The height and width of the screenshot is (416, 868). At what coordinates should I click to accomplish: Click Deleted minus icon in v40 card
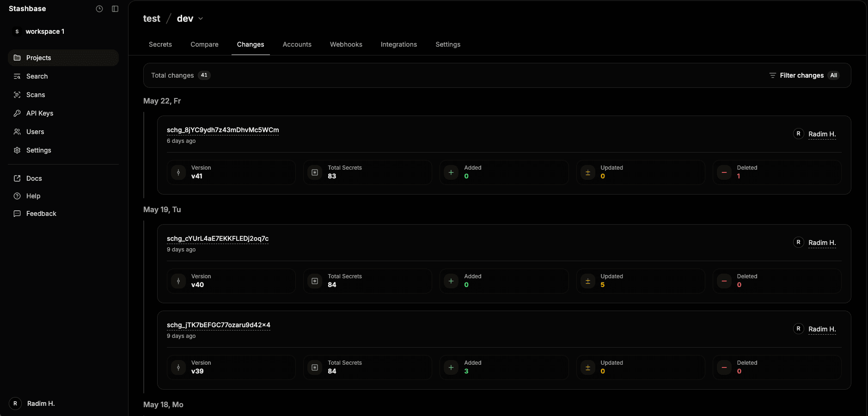[724, 281]
